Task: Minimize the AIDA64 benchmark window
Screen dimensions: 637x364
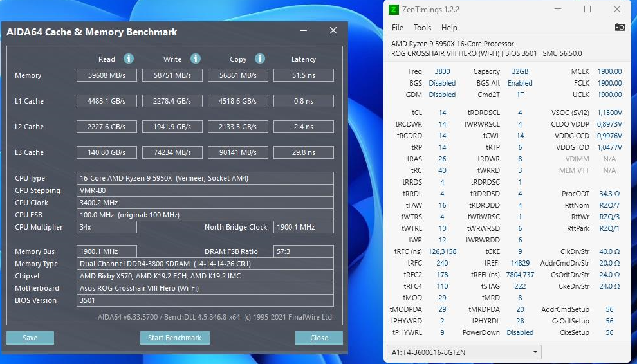Action: 304,31
